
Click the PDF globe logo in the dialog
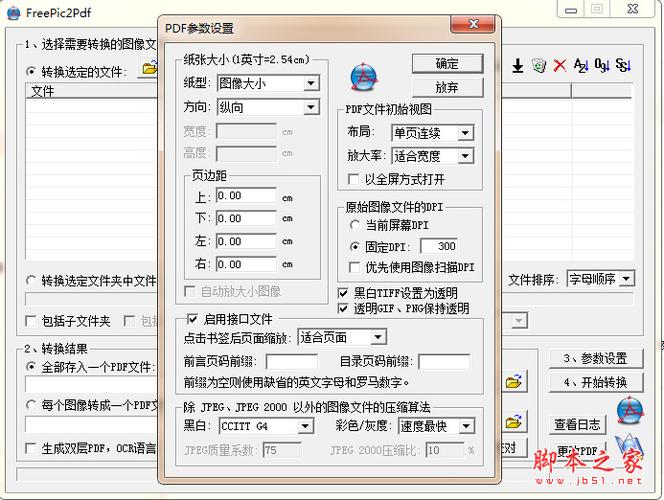tap(364, 77)
